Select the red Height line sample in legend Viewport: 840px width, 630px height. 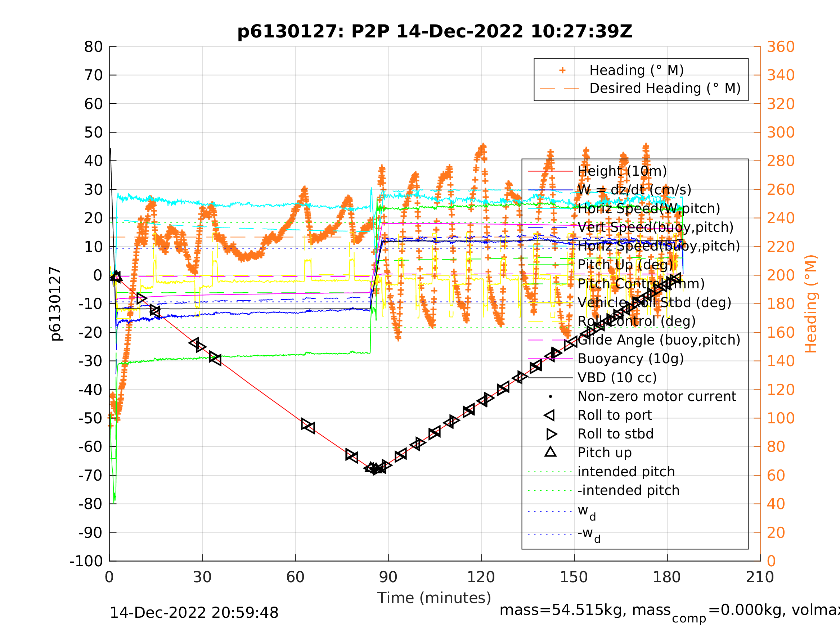[550, 171]
